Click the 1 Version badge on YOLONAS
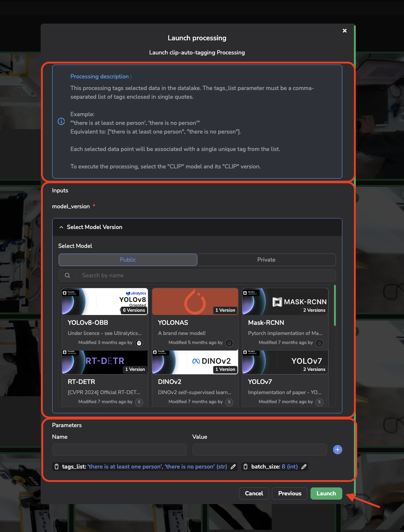The image size is (404, 532). coord(225,310)
